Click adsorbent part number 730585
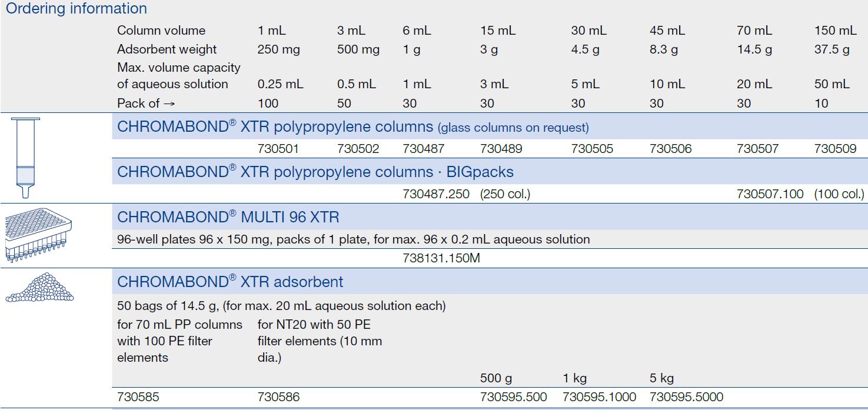This screenshot has height=410, width=868. click(x=138, y=397)
